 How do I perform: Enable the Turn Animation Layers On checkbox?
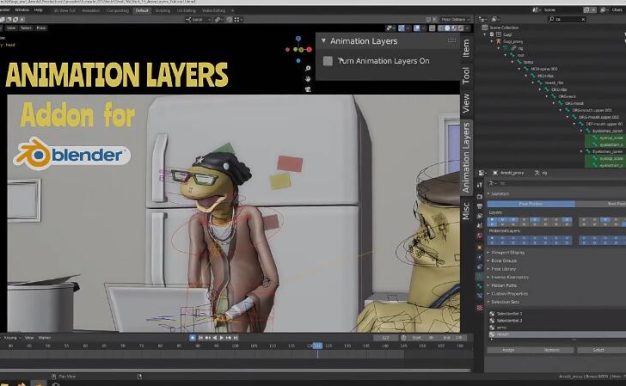pos(328,61)
